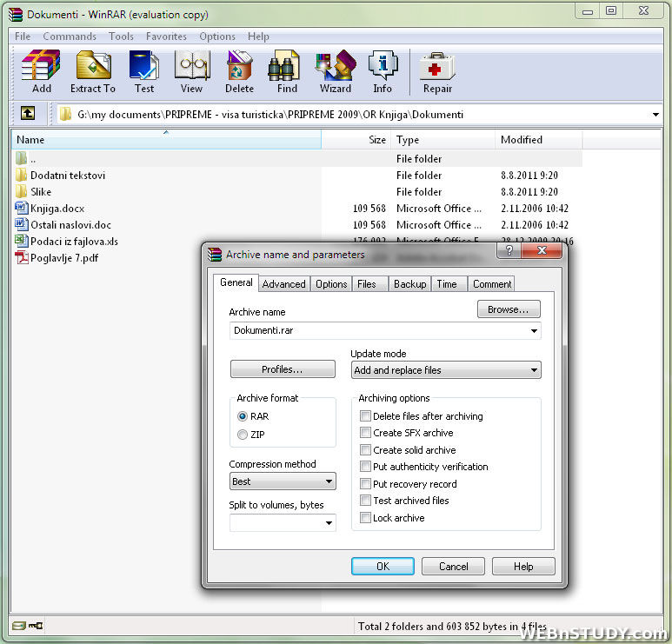Sort by the Size column header
The image size is (672, 644).
coord(356,140)
